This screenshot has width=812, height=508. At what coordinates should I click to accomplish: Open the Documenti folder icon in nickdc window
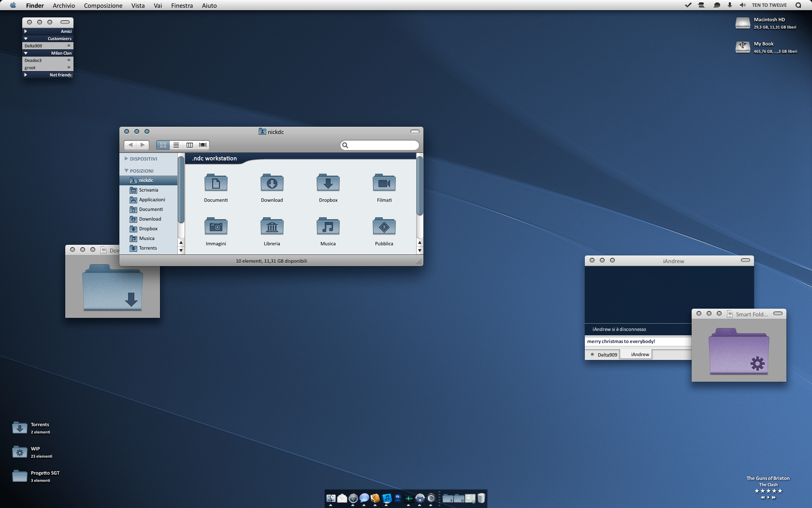coord(216,183)
